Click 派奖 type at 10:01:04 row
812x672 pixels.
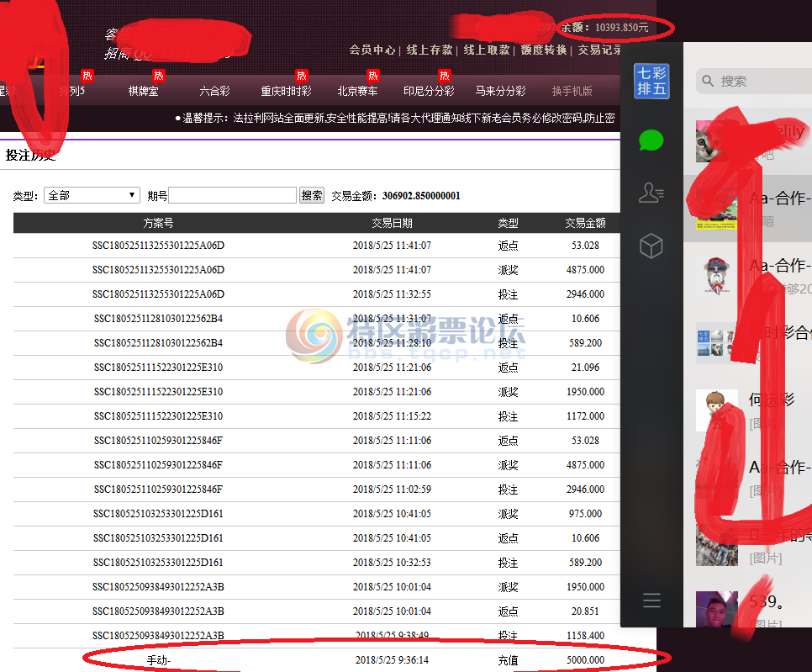click(x=508, y=587)
